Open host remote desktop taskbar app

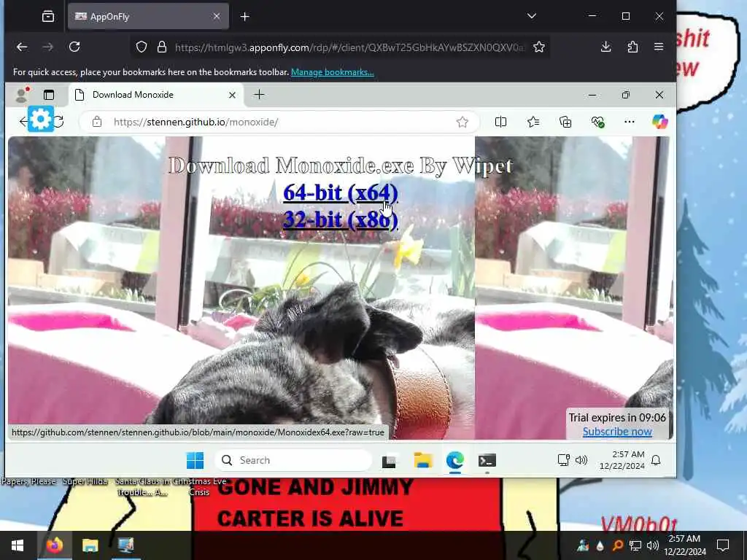125,545
